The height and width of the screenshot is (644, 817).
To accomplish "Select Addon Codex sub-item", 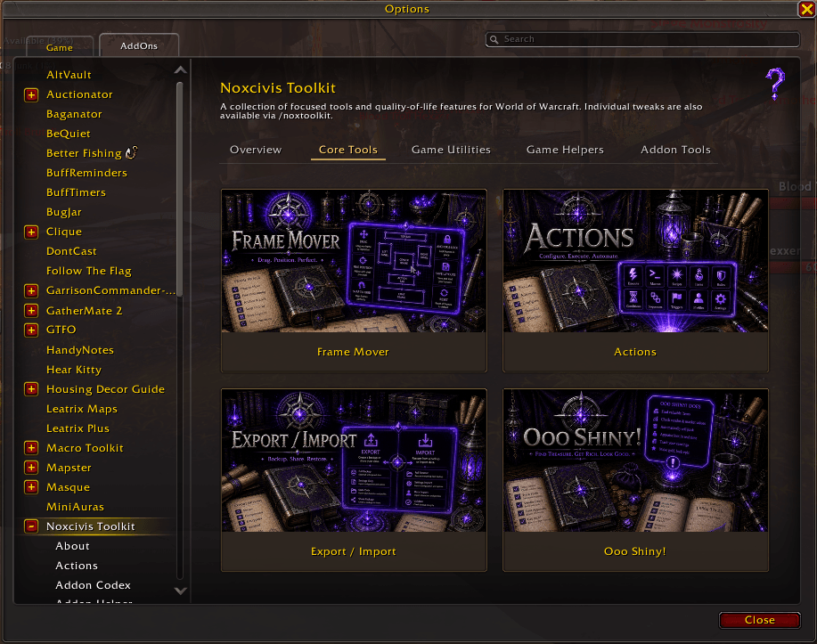I will (93, 585).
